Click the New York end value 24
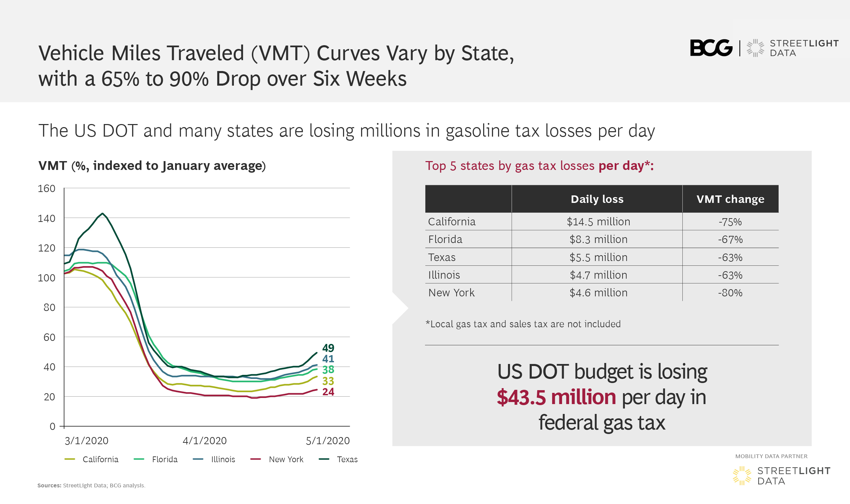This screenshot has height=504, width=850. pyautogui.click(x=328, y=392)
